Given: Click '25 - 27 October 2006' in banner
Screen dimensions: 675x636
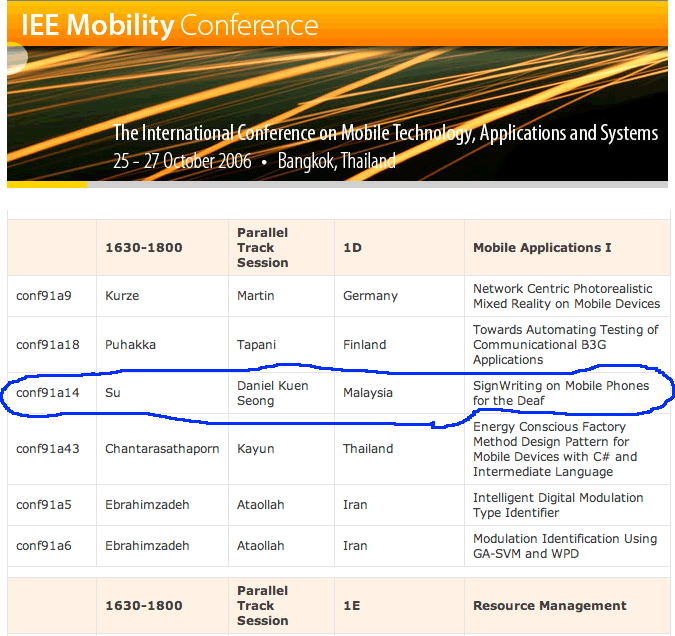Looking at the screenshot, I should (x=182, y=161).
